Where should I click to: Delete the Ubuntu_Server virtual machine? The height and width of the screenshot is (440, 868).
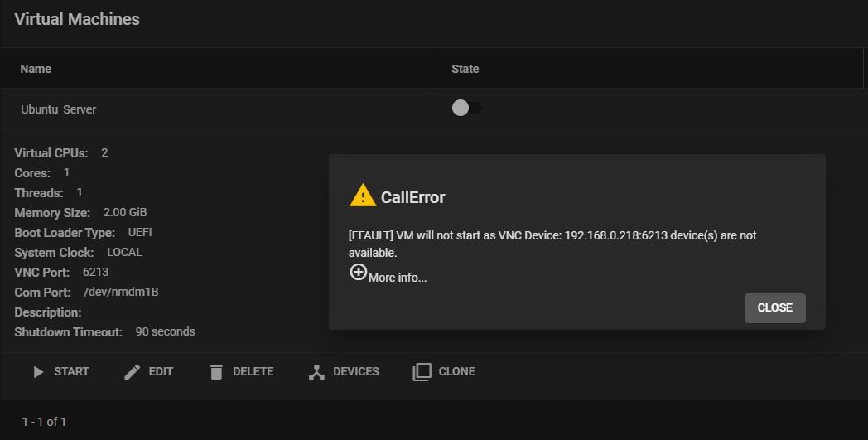coord(241,372)
